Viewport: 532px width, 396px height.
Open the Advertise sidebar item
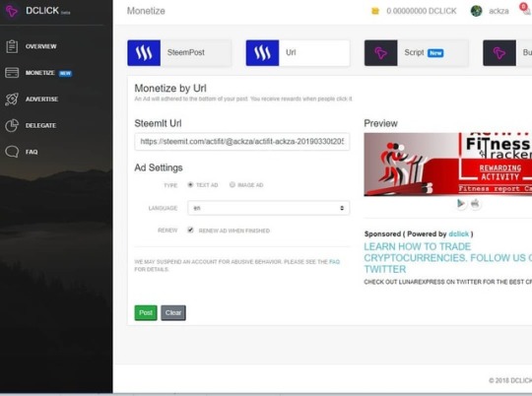(x=41, y=99)
